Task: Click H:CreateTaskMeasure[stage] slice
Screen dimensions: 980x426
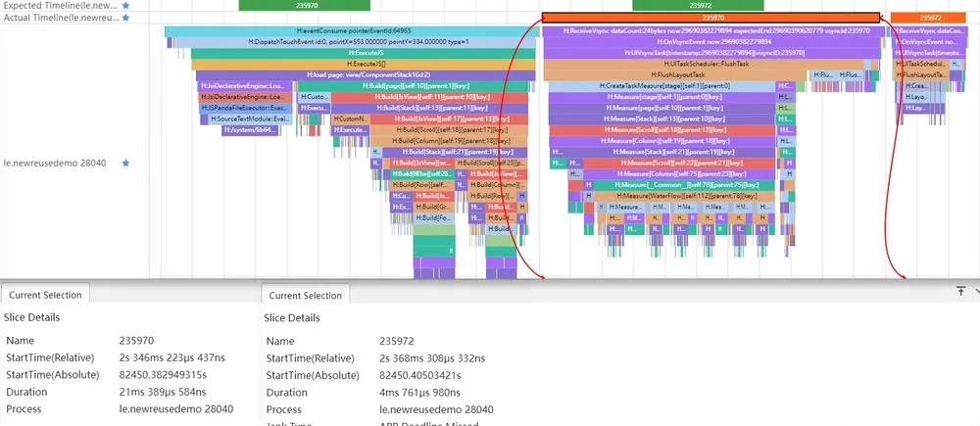Action: coord(661,86)
